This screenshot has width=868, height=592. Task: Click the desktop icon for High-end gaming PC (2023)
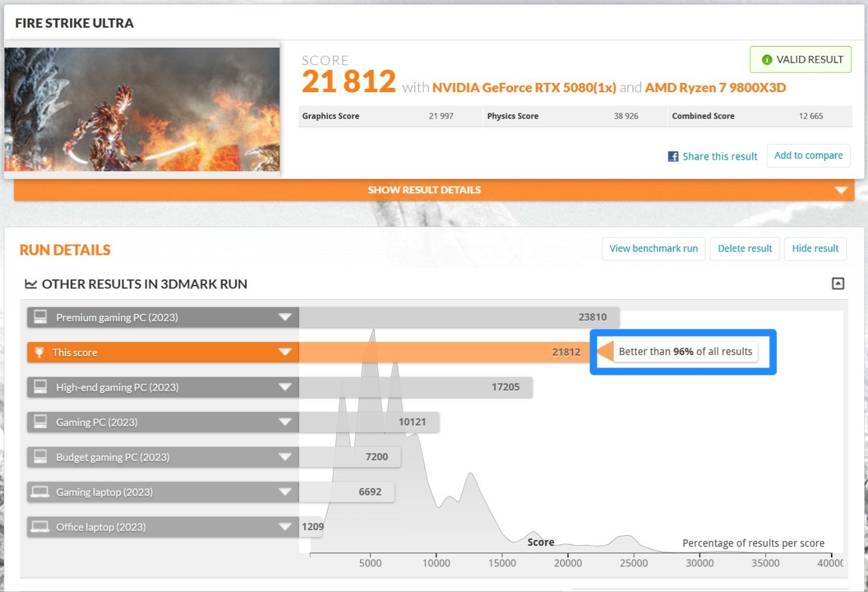coord(40,387)
